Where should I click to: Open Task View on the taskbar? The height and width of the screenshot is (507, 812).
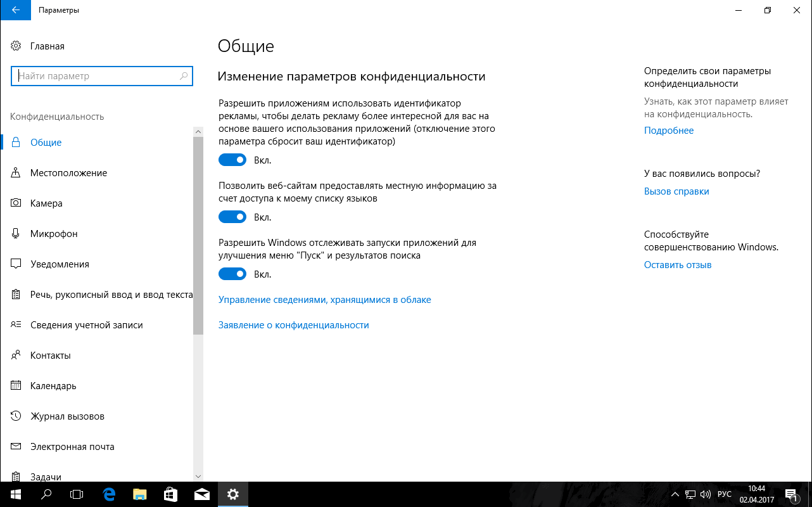pos(77,494)
